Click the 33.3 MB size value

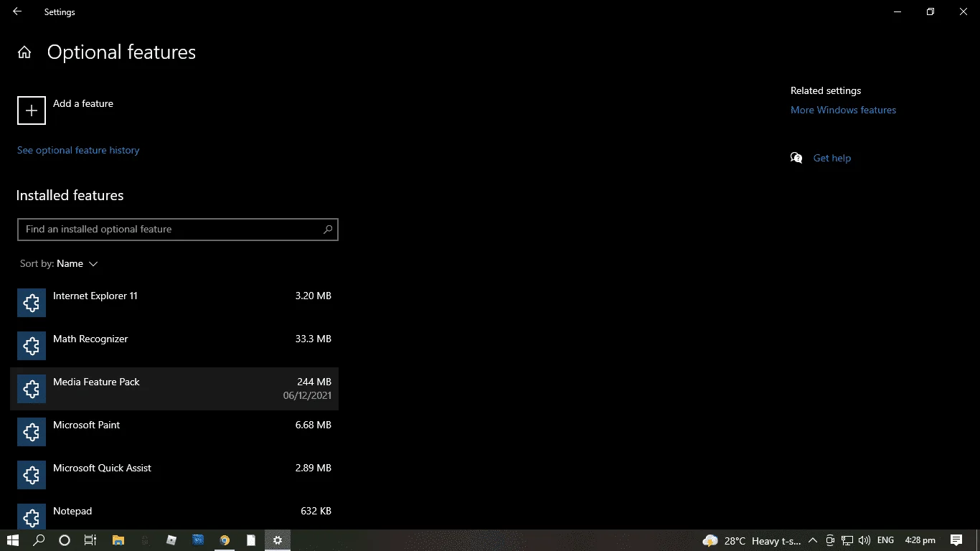tap(314, 339)
